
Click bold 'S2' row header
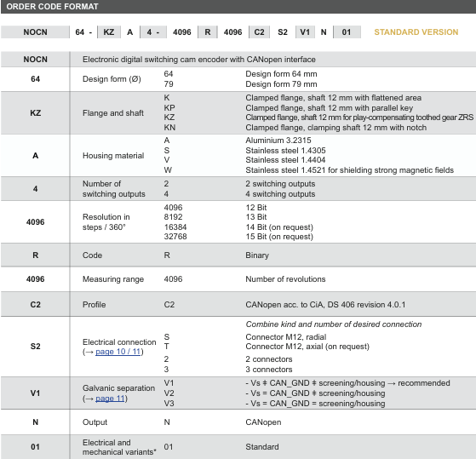[35, 347]
